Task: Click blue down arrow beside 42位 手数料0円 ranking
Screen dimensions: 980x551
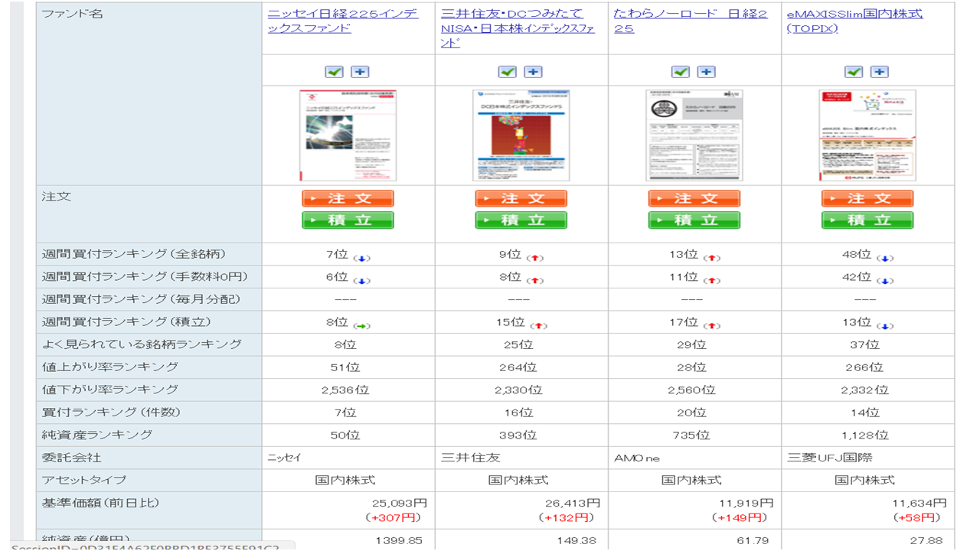Action: pos(886,280)
